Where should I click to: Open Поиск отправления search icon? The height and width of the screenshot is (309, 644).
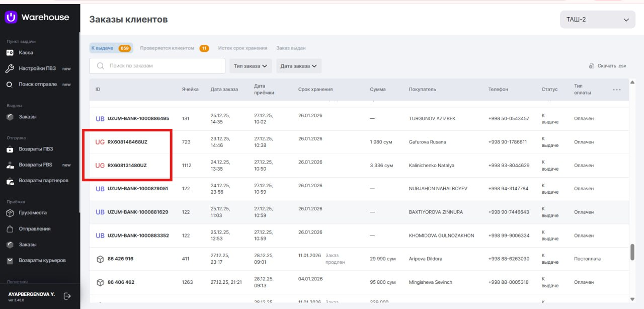coord(9,85)
